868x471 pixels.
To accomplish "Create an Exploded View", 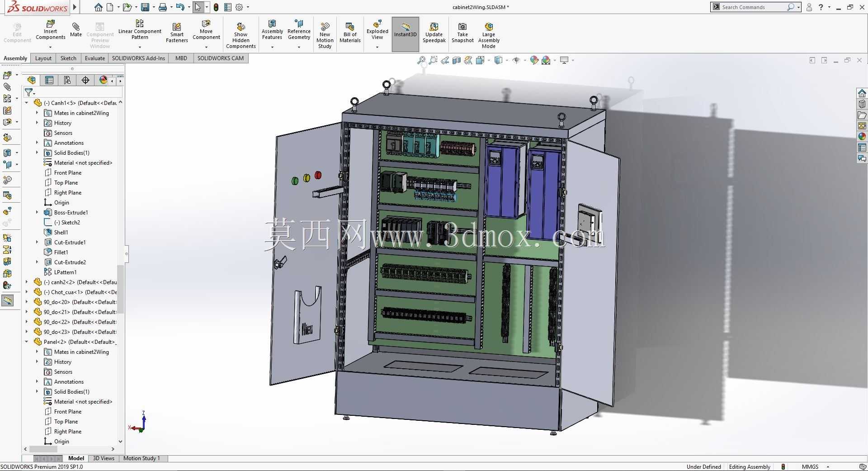I will click(x=377, y=30).
